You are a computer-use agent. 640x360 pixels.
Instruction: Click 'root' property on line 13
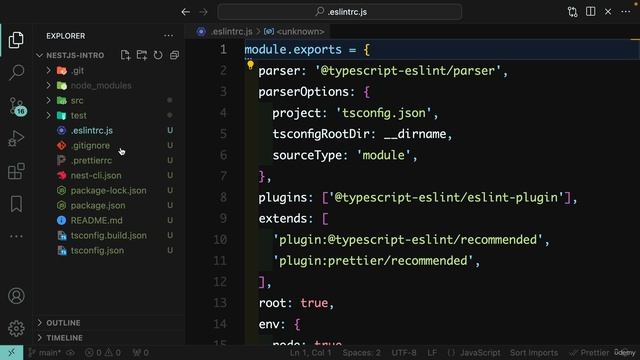pyautogui.click(x=272, y=303)
